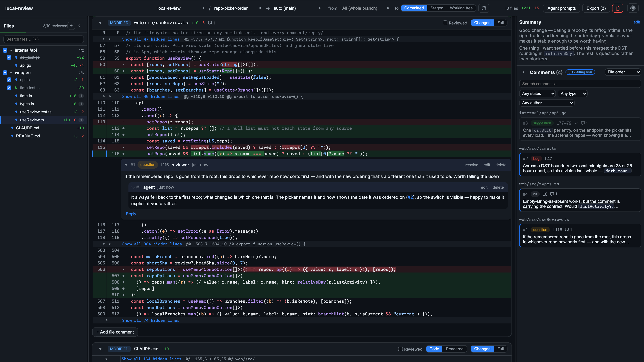The image size is (644, 362).
Task: Expand down arrow at 384 hidden lines hunk
Action: click(x=110, y=244)
